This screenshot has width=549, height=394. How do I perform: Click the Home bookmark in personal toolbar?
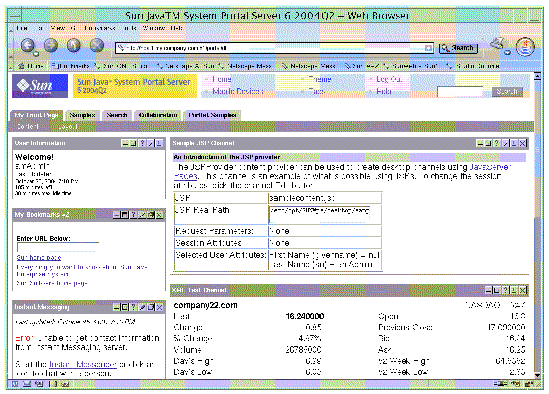pyautogui.click(x=31, y=66)
